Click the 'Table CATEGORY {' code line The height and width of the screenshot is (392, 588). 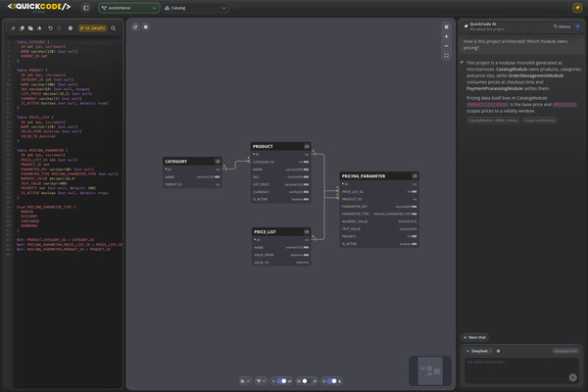pos(32,42)
